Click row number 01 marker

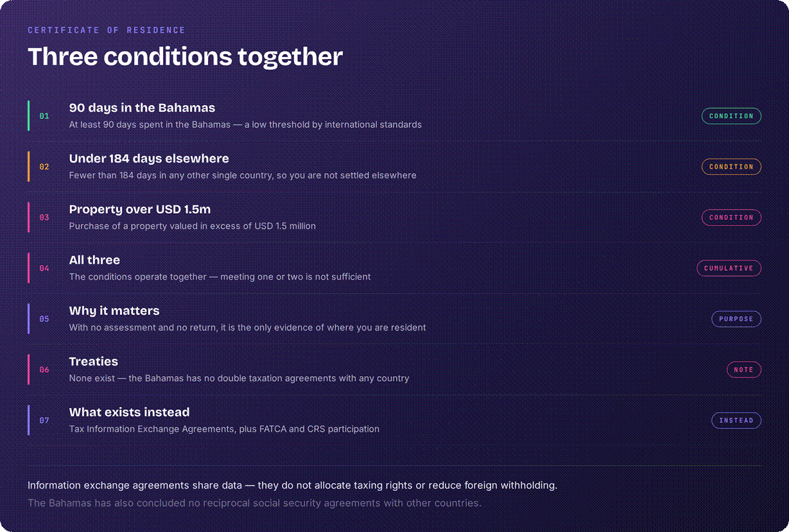tap(44, 116)
